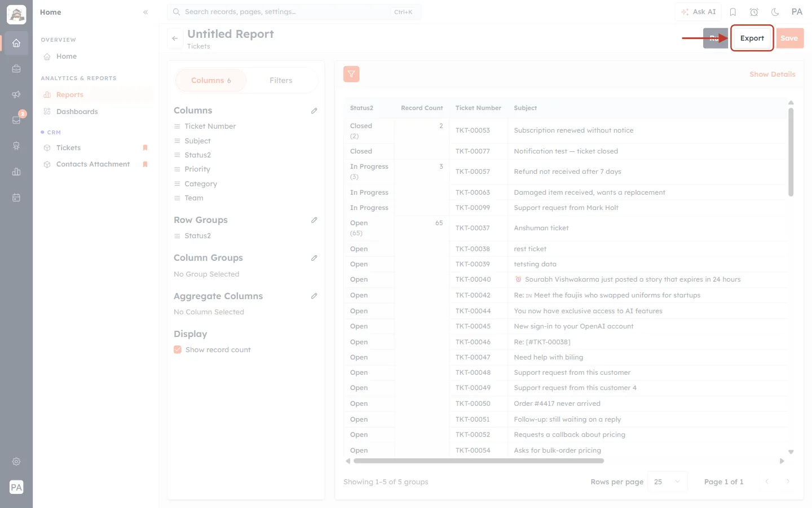Collapse the sidebar with the double chevron
Image resolution: width=812 pixels, height=508 pixels.
pyautogui.click(x=145, y=12)
